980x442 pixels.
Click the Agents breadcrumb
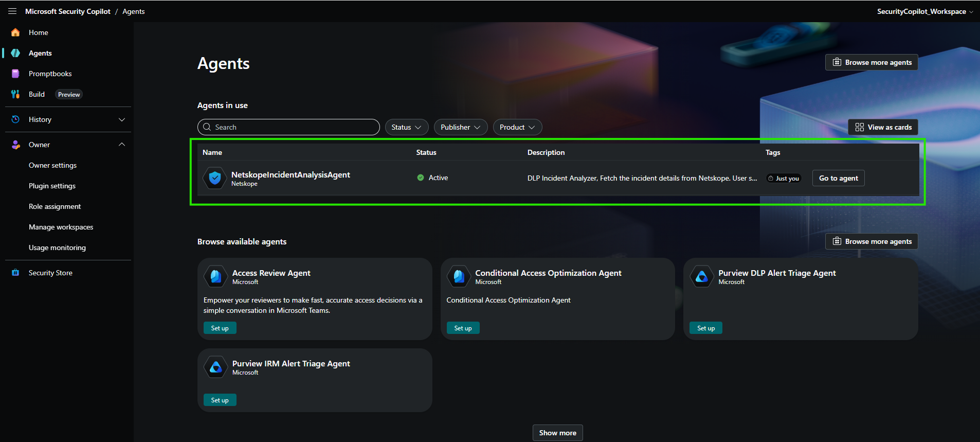134,11
